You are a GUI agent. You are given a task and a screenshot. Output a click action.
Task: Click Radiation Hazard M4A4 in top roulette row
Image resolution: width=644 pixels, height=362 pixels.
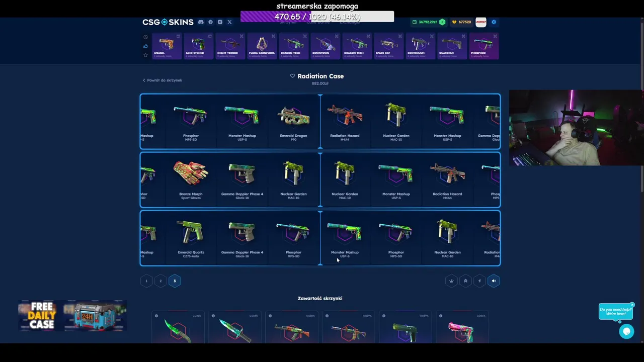(345, 122)
